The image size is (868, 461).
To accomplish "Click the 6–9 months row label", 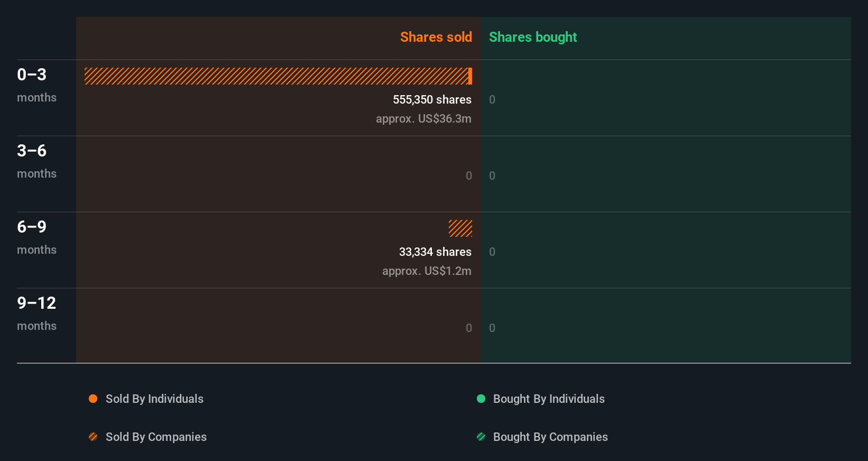I will [36, 237].
